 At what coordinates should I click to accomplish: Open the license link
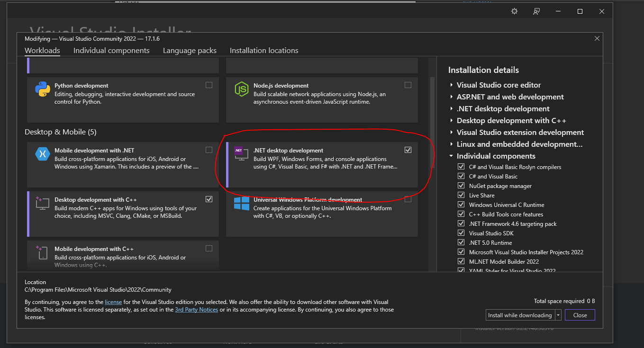113,302
